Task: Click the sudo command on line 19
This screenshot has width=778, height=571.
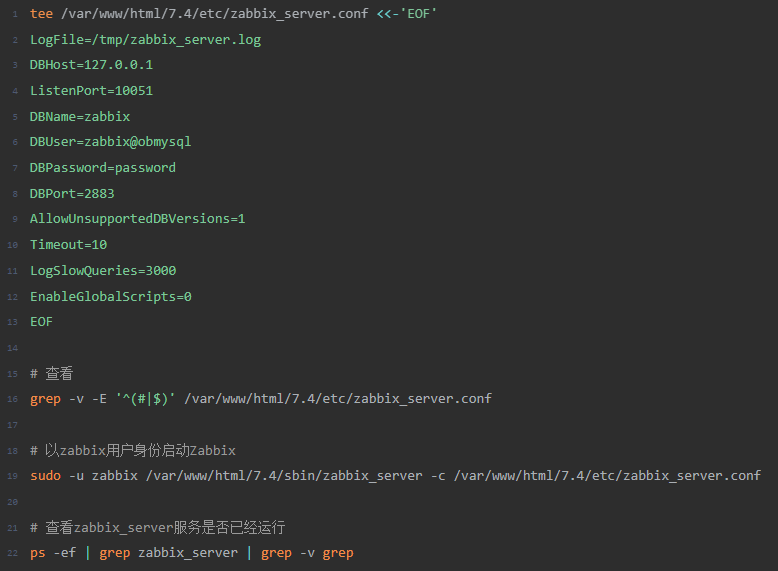Action: coord(45,476)
